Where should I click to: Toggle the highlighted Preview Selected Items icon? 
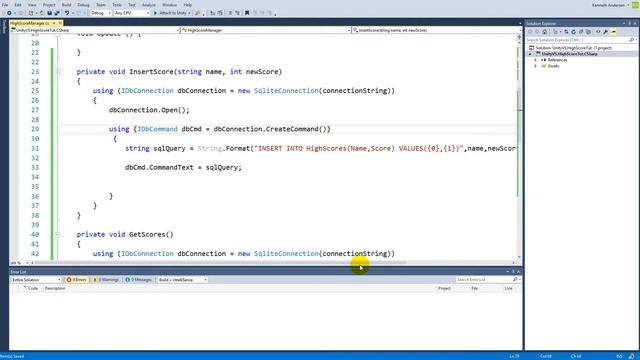[613, 32]
